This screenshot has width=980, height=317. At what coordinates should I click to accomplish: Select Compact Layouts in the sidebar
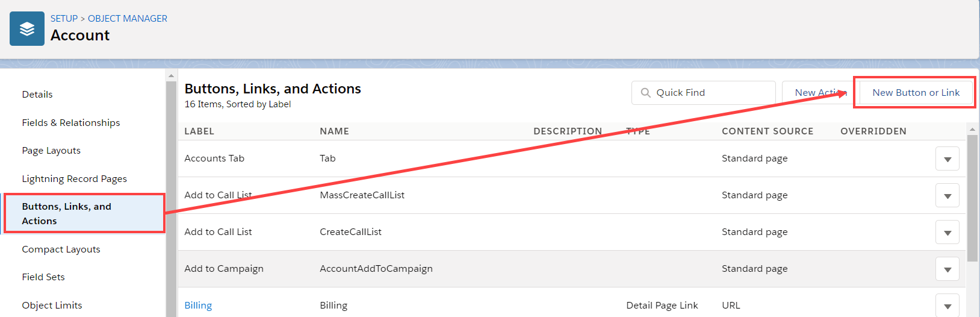(x=61, y=250)
